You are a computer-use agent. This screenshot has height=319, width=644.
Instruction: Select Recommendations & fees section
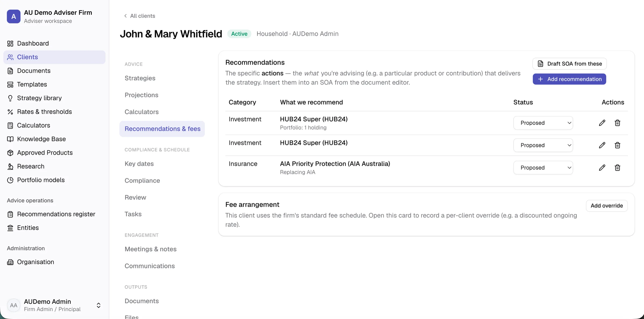point(162,129)
